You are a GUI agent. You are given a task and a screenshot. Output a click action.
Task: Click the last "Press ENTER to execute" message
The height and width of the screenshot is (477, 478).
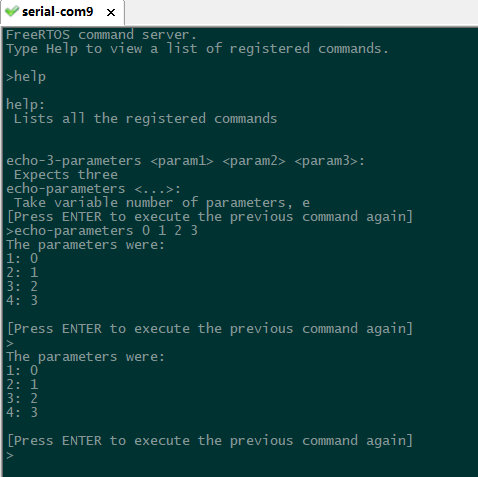[210, 441]
